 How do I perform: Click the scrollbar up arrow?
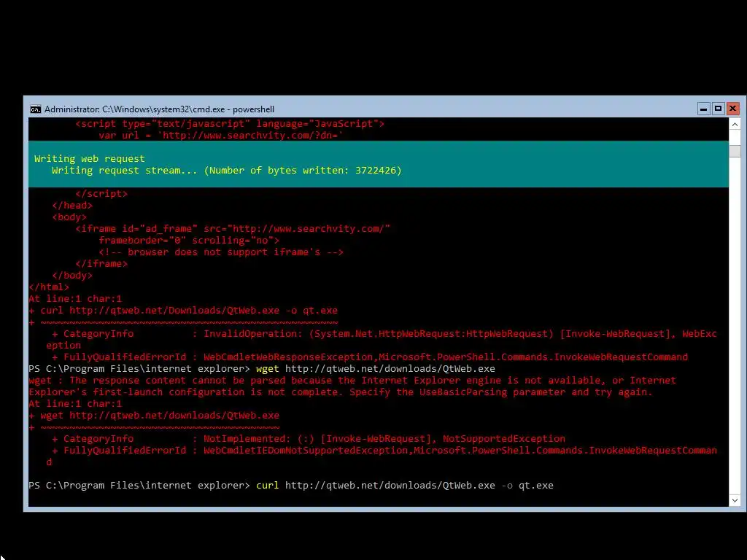735,124
